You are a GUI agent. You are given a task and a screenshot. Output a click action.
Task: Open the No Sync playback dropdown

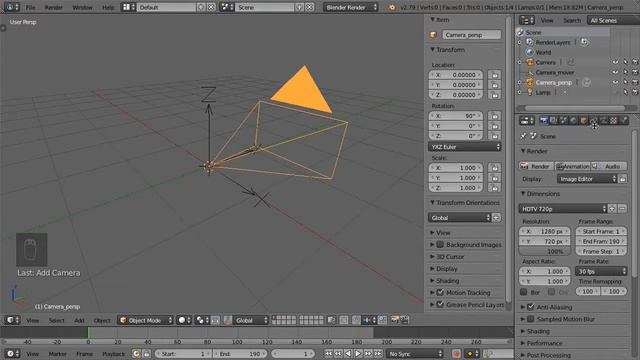pos(415,354)
